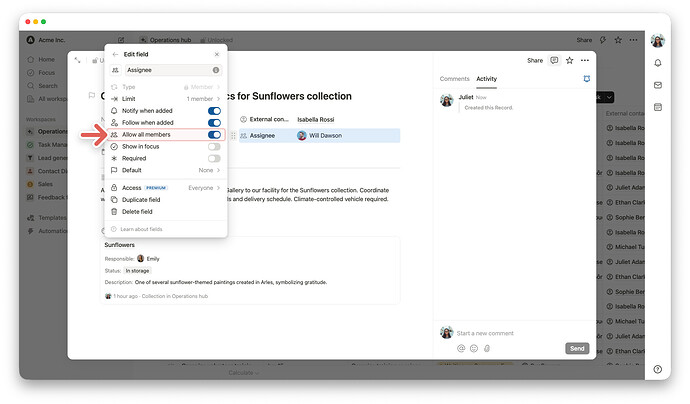Open the Limit 1 member setting
The height and width of the screenshot is (404, 690).
pyautogui.click(x=166, y=99)
